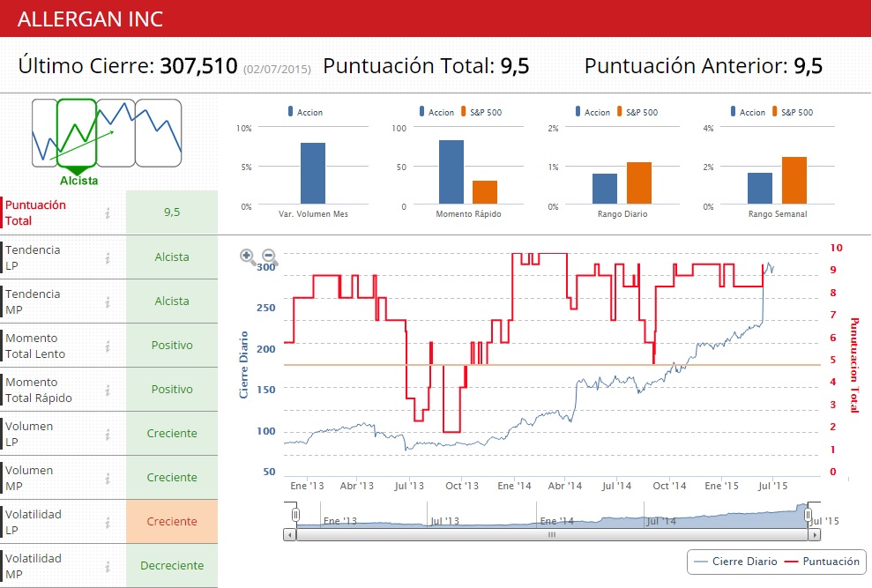The width and height of the screenshot is (872, 588).
Task: Select Alcista value for Tendencia MP
Action: (172, 301)
